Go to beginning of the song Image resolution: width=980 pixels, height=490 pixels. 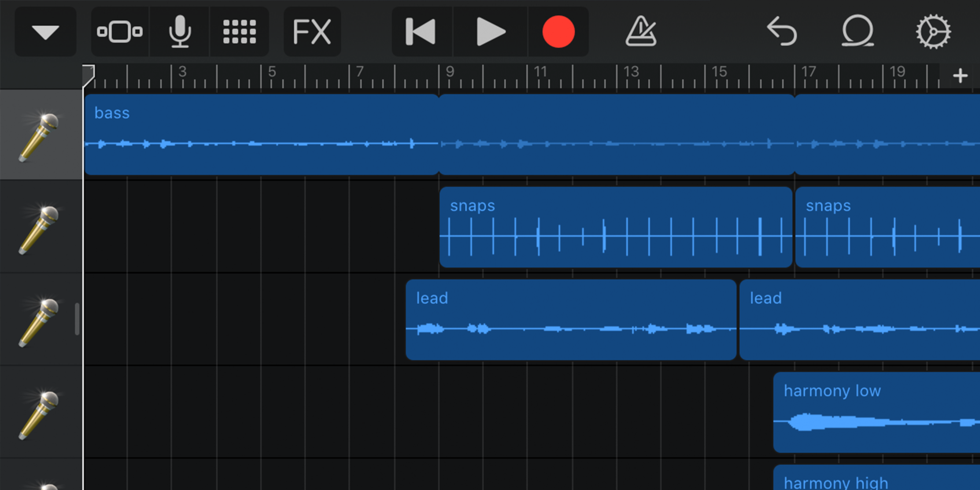click(421, 32)
